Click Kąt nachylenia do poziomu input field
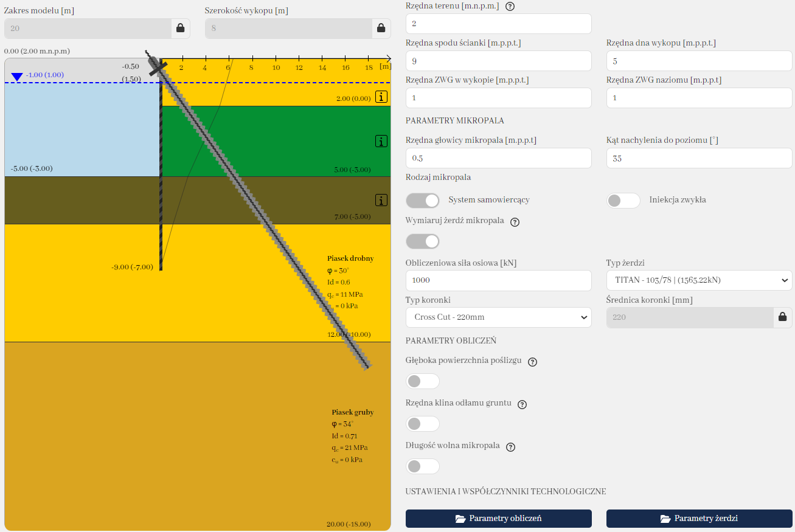Image resolution: width=795 pixels, height=532 pixels. (699, 158)
